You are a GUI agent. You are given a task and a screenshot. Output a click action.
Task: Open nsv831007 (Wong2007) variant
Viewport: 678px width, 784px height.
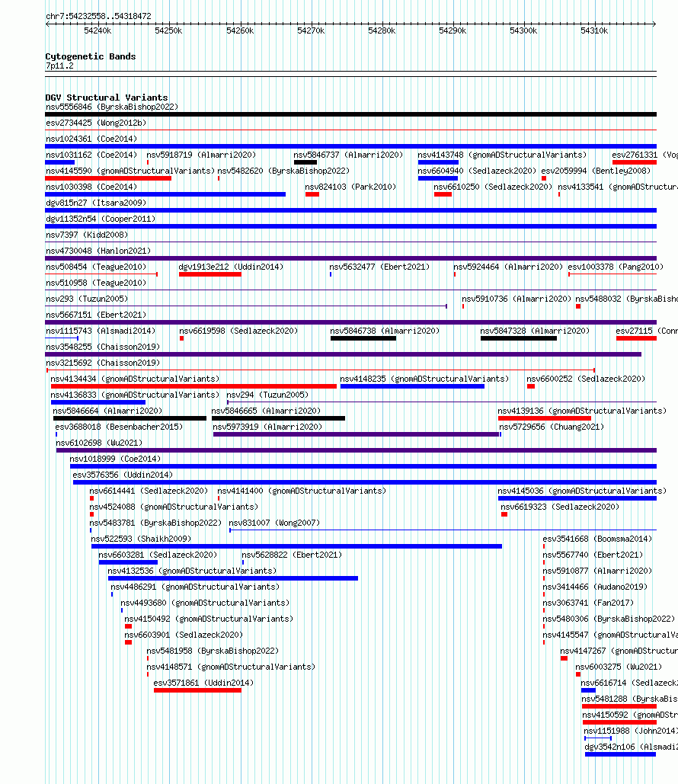(x=274, y=523)
